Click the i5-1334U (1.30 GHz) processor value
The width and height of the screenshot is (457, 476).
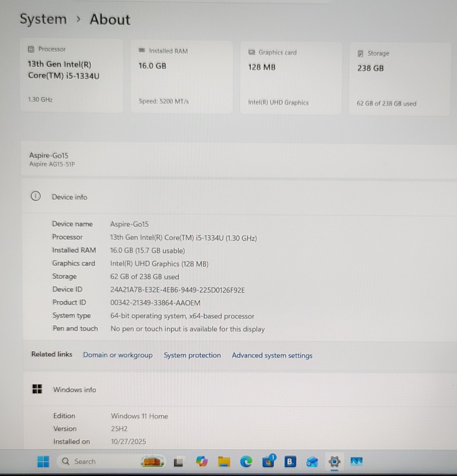[183, 238]
